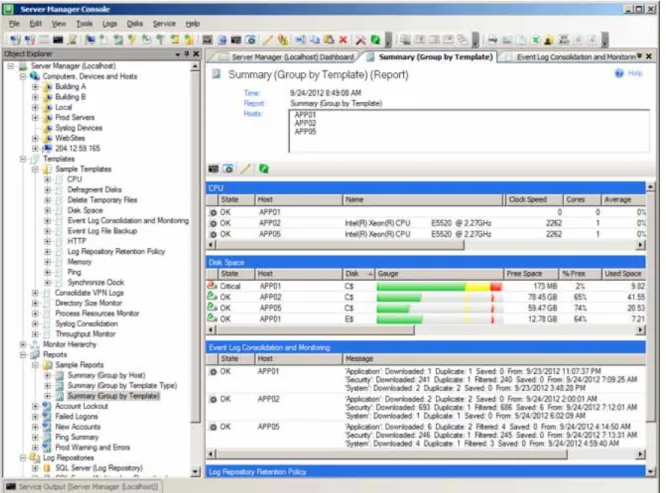Click the disk gauge bar for APP01 C$
Image resolution: width=666 pixels, height=493 pixels.
pyautogui.click(x=439, y=287)
